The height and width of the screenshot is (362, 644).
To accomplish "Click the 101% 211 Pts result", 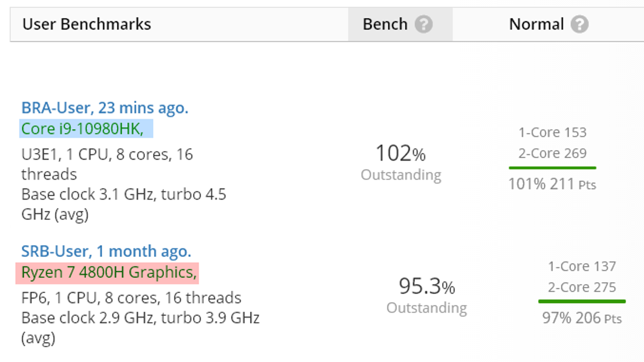I will (x=552, y=184).
